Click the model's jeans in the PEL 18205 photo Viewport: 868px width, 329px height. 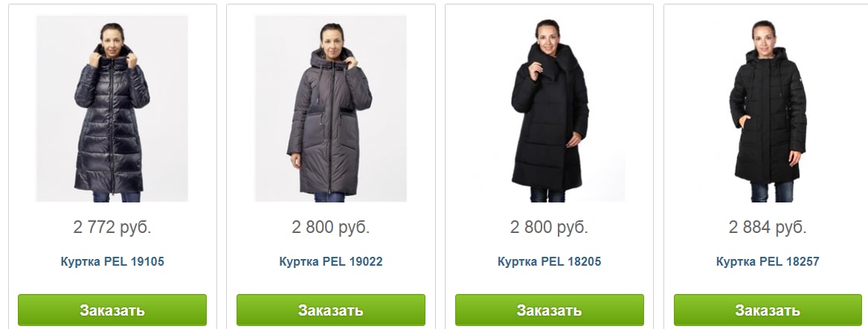click(x=547, y=195)
